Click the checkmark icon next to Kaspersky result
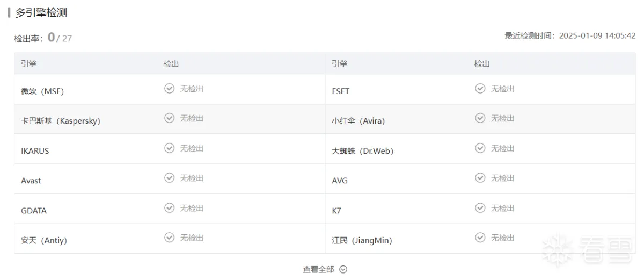The width and height of the screenshot is (644, 280). coord(169,118)
